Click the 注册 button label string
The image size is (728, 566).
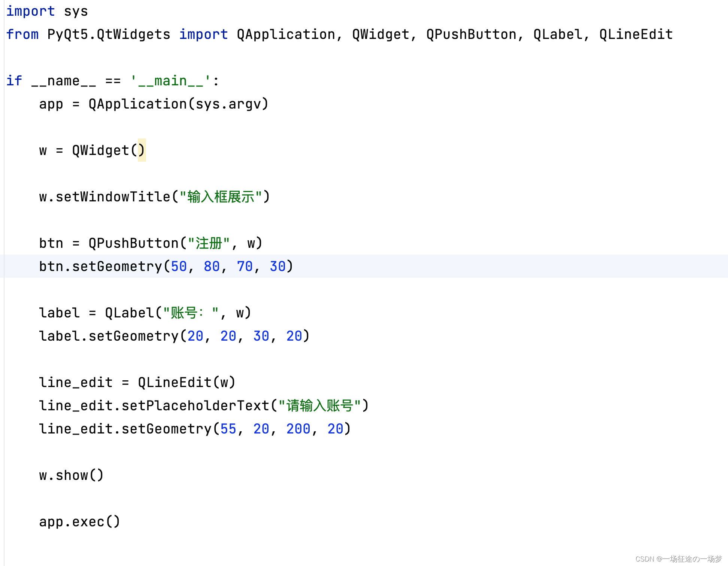(x=209, y=243)
